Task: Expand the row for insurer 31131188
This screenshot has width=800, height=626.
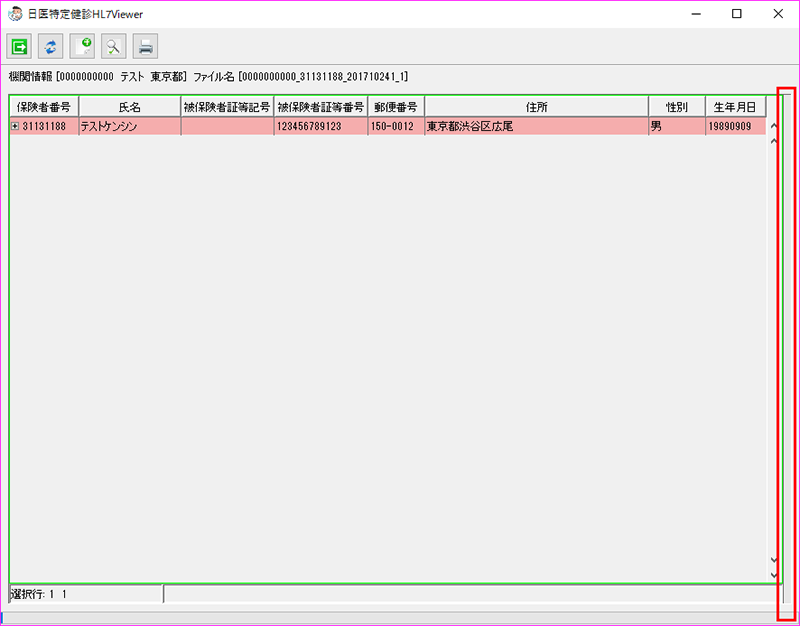Action: coord(15,127)
